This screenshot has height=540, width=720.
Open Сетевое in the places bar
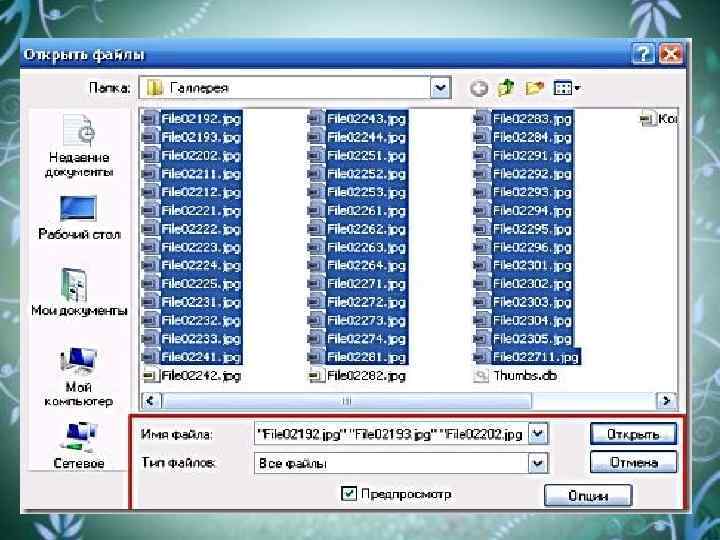click(79, 444)
